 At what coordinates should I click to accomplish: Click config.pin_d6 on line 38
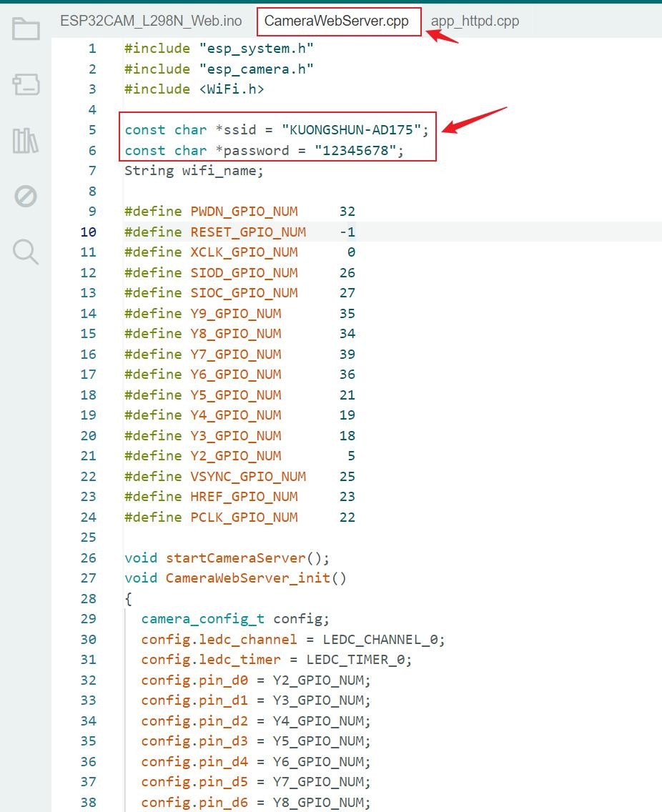[x=194, y=802]
